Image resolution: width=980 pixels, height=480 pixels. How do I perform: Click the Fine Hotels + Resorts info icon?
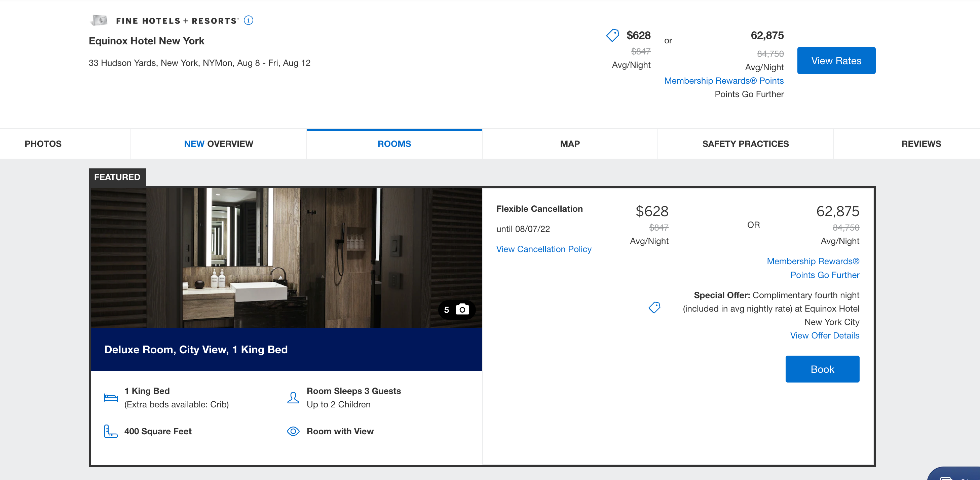249,20
